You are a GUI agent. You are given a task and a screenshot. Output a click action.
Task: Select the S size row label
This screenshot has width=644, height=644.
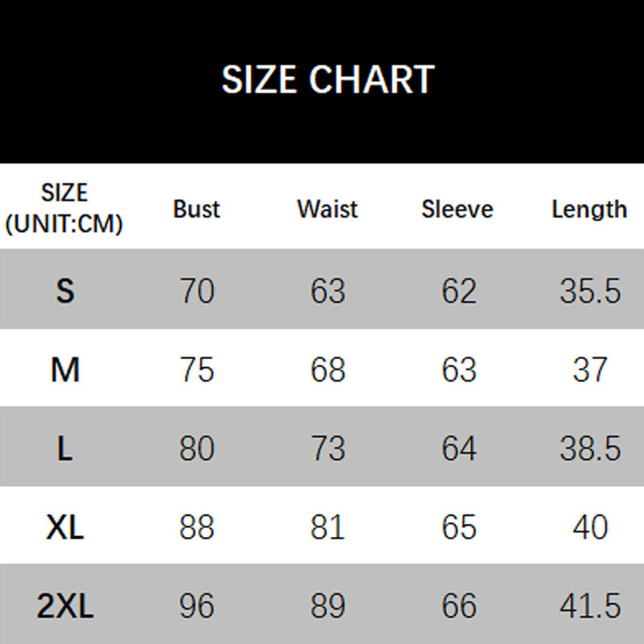65,291
